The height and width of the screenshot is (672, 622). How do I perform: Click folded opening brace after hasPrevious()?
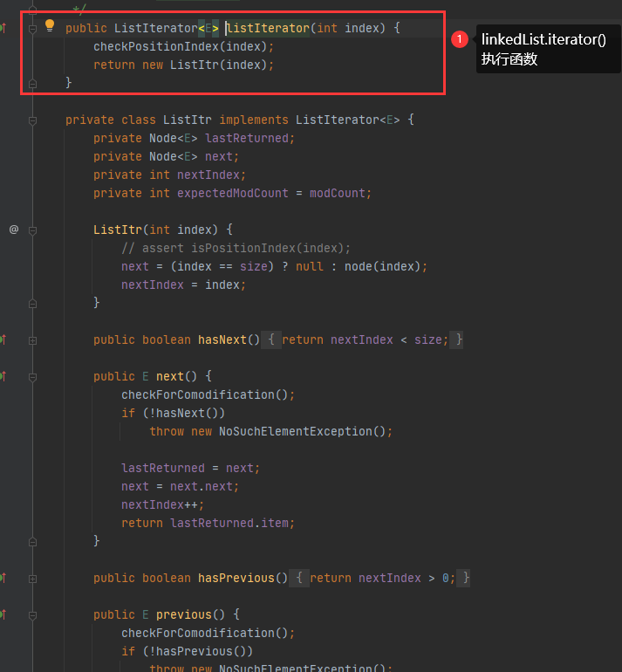[299, 578]
